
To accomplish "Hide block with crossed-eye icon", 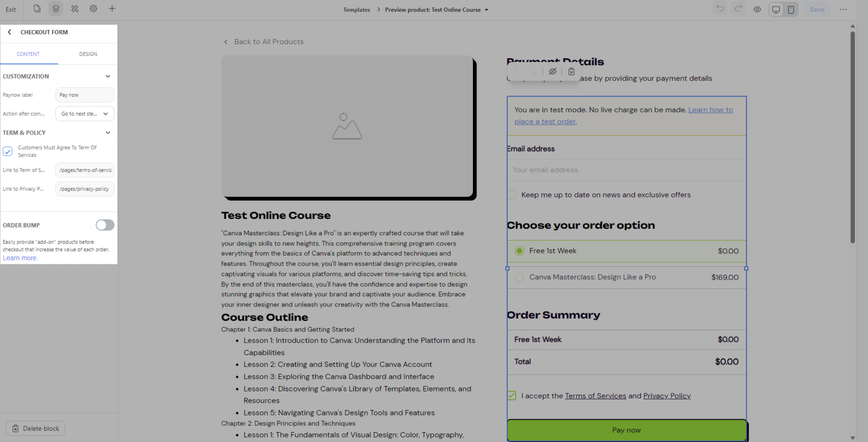I will tap(553, 72).
